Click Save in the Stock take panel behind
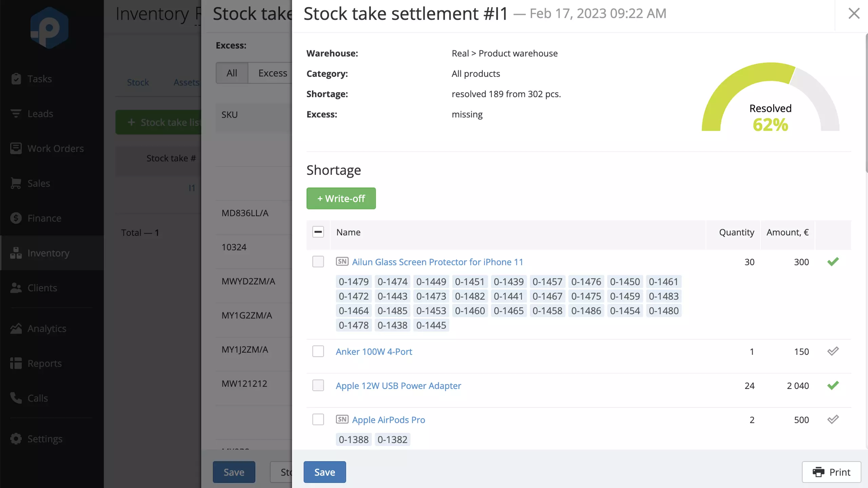Screen dimensions: 868x488 234,472
